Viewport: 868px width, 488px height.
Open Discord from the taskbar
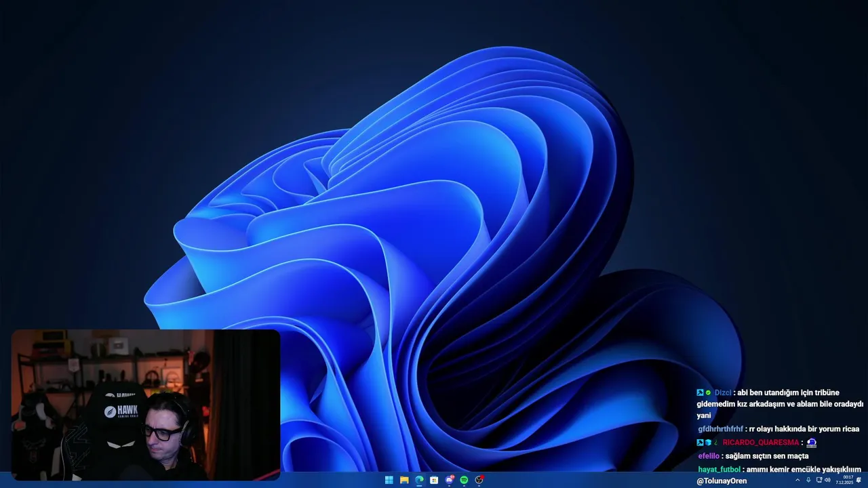click(450, 480)
